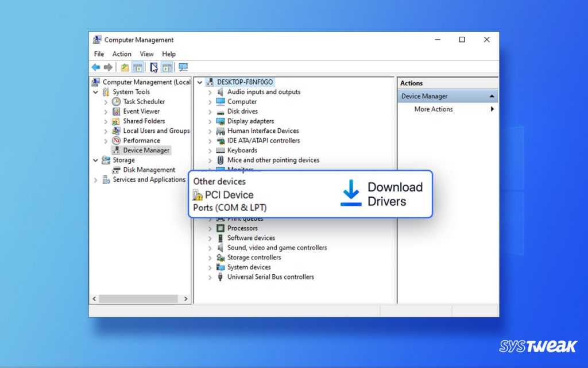Open the Action menu
This screenshot has width=588, height=368.
point(122,53)
